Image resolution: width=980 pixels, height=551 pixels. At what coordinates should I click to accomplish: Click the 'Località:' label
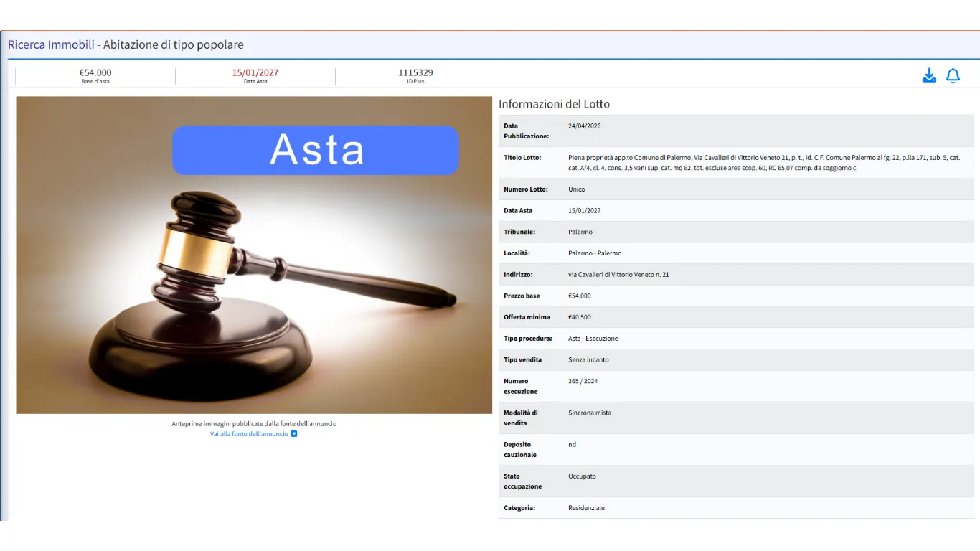pos(517,253)
